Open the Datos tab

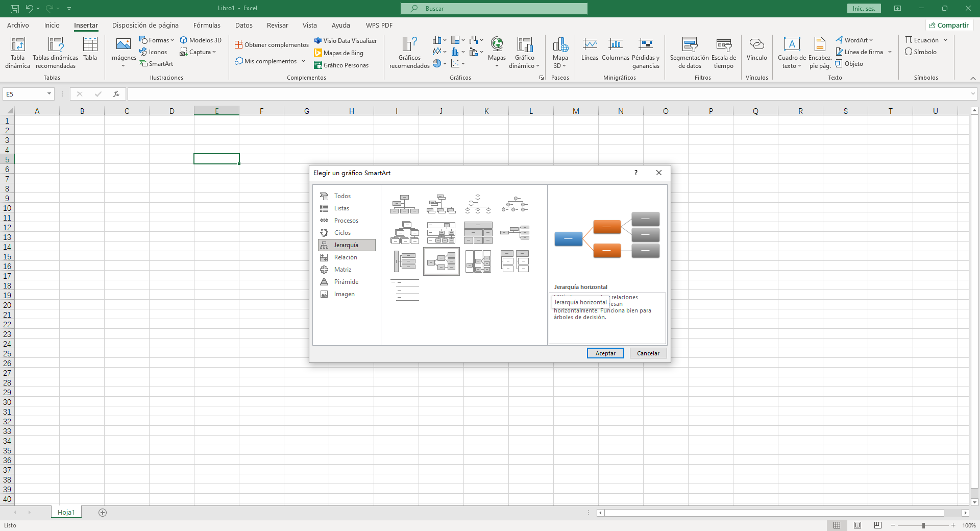click(244, 26)
